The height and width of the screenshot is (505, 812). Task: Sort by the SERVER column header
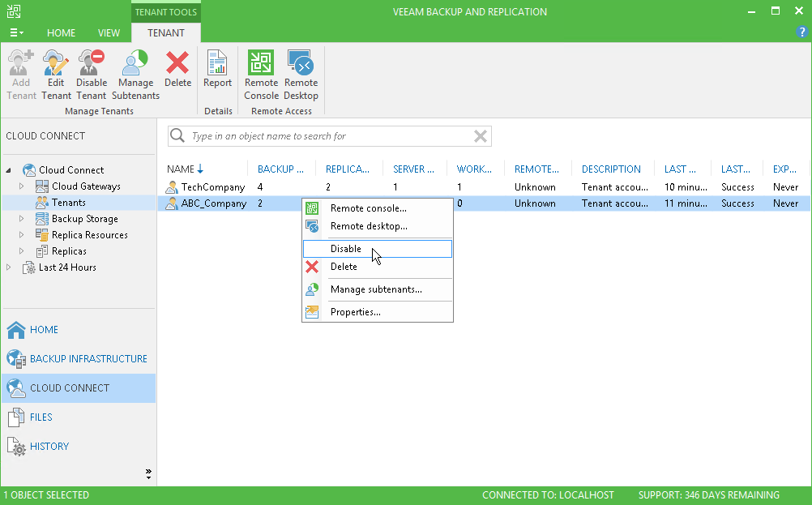[413, 169]
